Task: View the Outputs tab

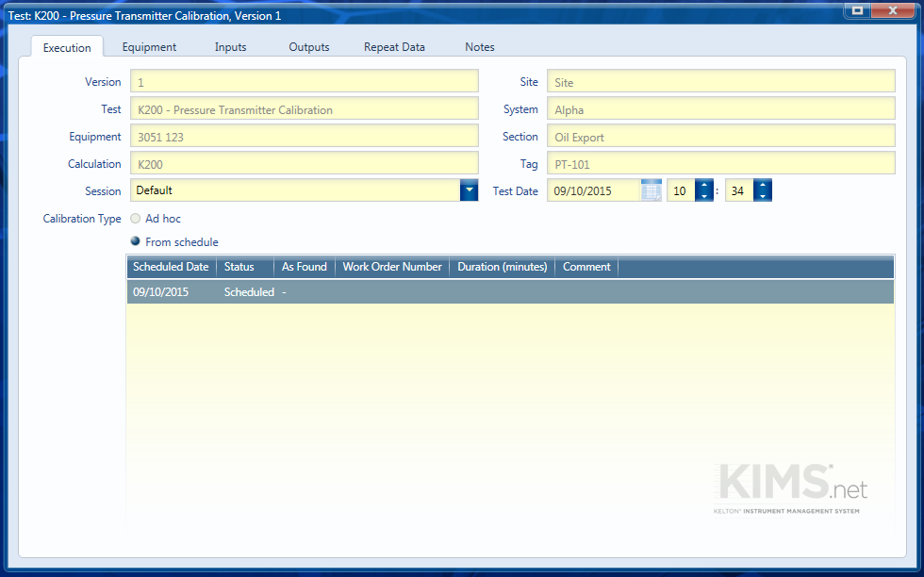Action: (309, 47)
